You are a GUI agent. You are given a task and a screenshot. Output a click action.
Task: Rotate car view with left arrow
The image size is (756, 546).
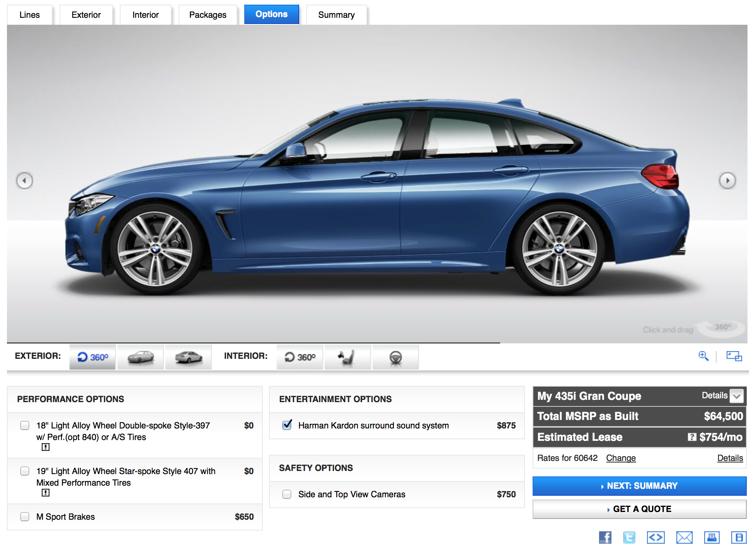(24, 181)
